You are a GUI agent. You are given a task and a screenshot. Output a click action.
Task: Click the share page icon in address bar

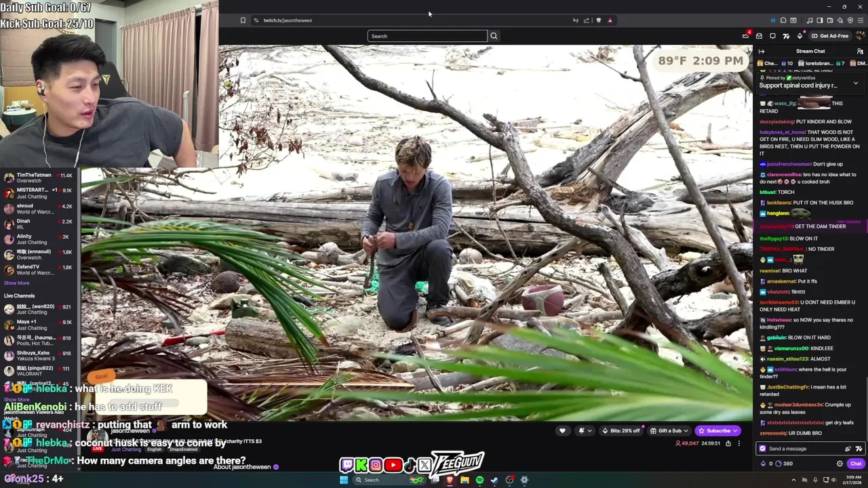[x=587, y=20]
